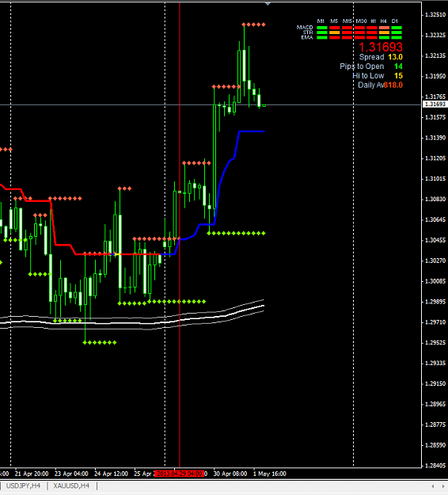Select the big red 1.31693 price readout
Viewport: 448px width, 495px height.
coord(381,48)
